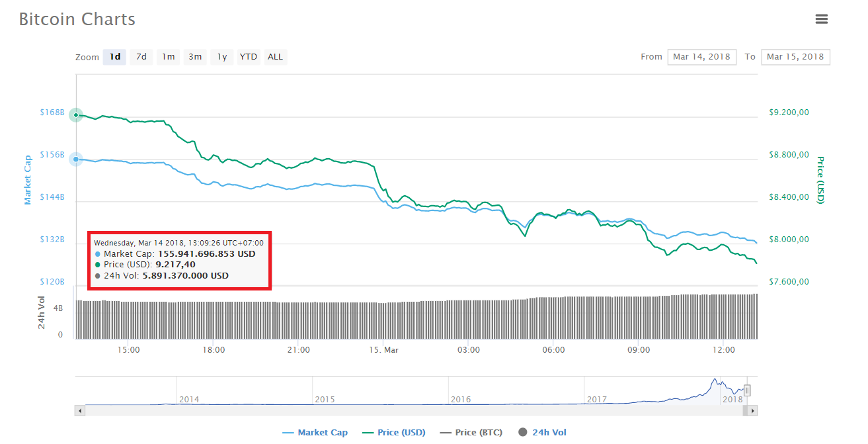Click the From date field
Screen dimensions: 868x444
pyautogui.click(x=701, y=57)
